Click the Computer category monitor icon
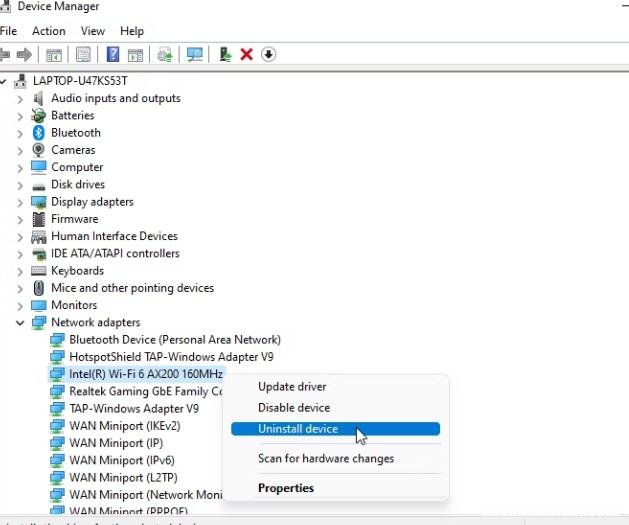629x525 pixels. click(x=39, y=167)
